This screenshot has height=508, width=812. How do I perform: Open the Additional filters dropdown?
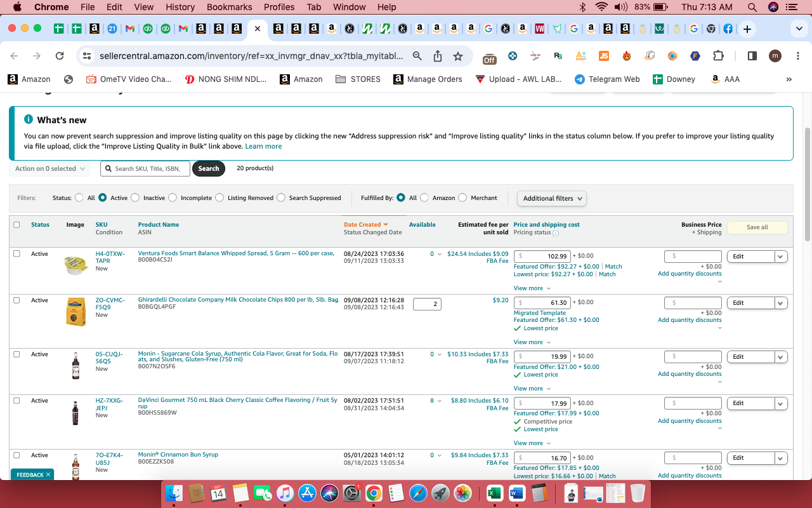click(552, 198)
